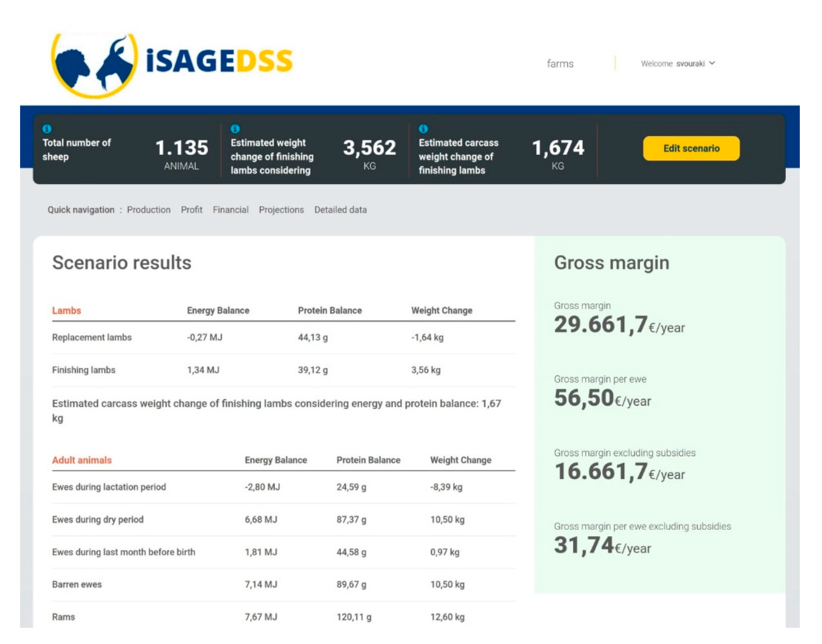The image size is (822, 644).
Task: Select the Replacement lambs row
Action: click(x=92, y=337)
